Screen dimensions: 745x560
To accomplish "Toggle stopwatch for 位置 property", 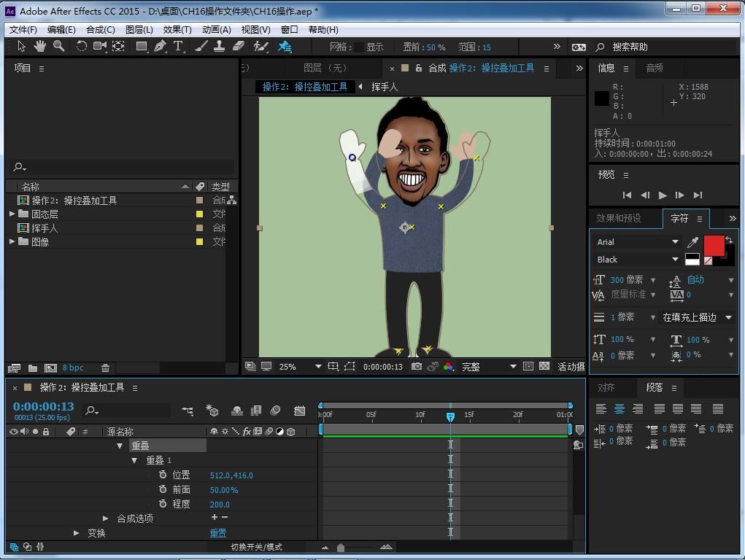I will click(163, 475).
